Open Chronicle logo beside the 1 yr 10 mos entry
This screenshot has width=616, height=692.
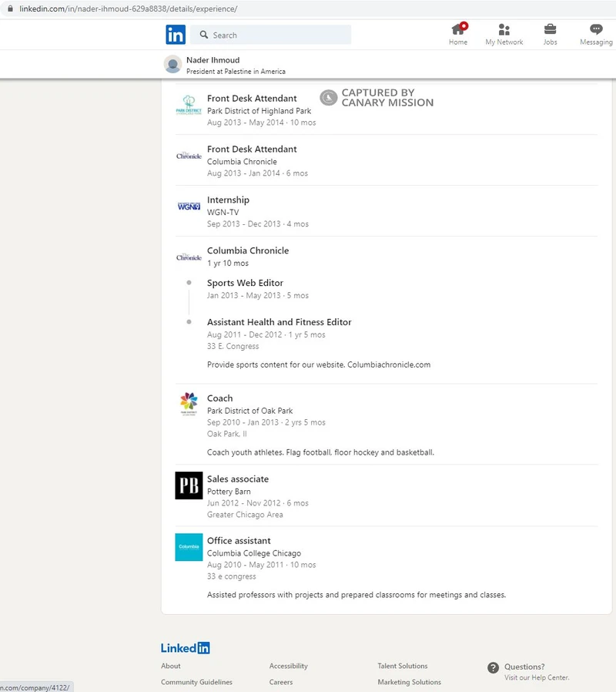(189, 257)
